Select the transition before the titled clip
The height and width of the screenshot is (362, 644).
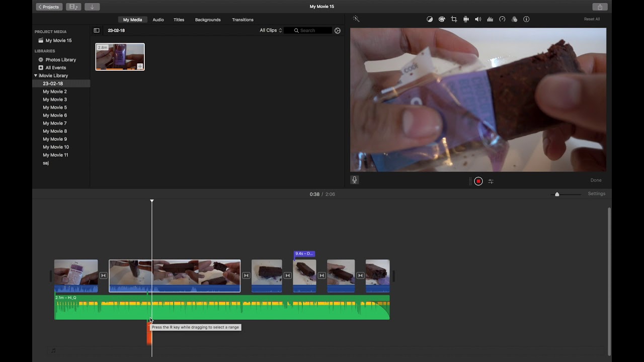[x=287, y=276]
